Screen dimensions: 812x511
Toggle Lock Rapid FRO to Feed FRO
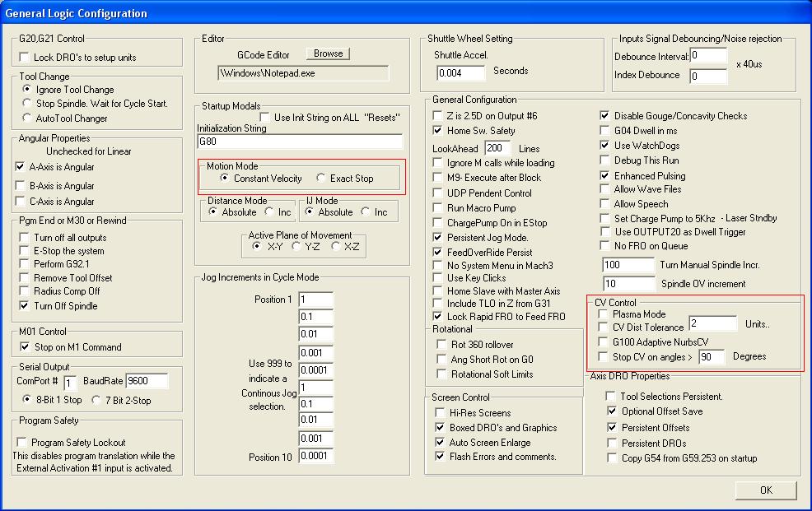[437, 316]
